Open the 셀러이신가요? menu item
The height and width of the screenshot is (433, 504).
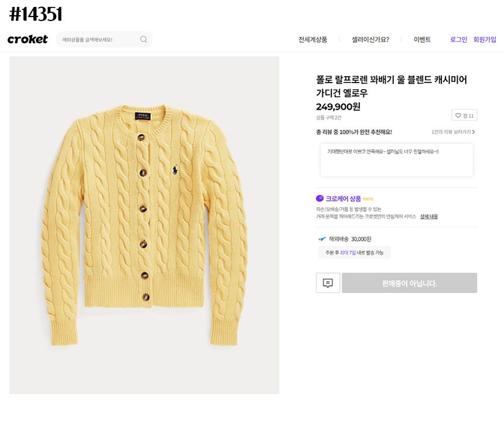370,40
